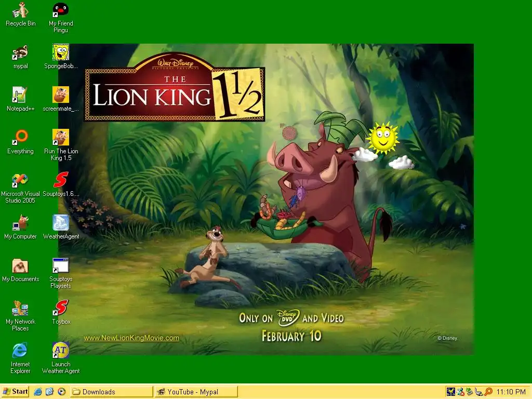Select the Launch Weather Agent shortcut

click(x=61, y=358)
